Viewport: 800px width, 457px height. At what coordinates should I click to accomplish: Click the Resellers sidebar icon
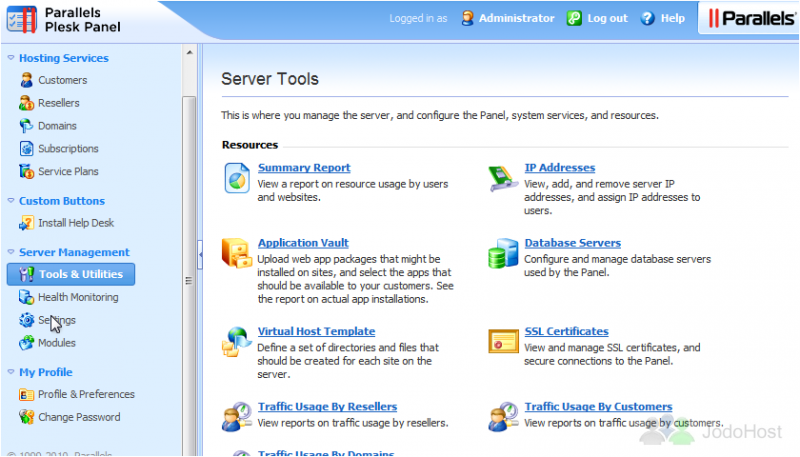27,103
